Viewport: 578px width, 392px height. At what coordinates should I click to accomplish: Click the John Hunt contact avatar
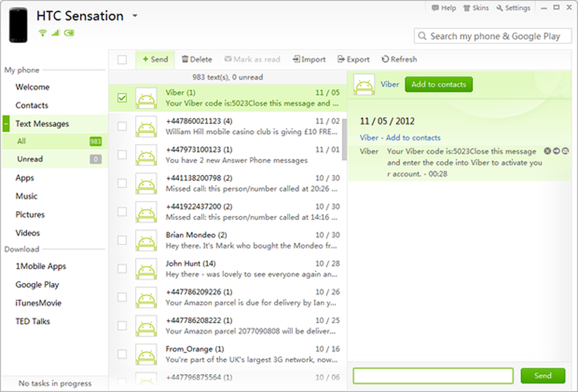[x=146, y=268]
